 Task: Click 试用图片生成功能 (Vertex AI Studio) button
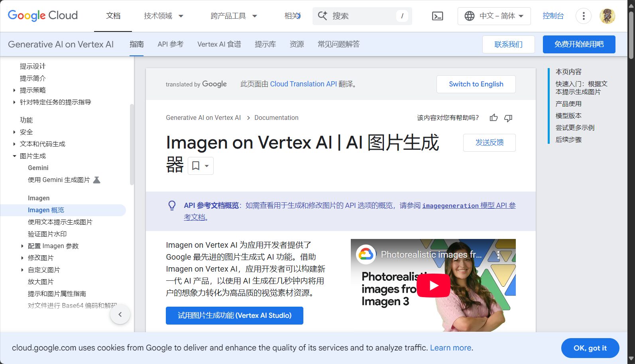234,315
